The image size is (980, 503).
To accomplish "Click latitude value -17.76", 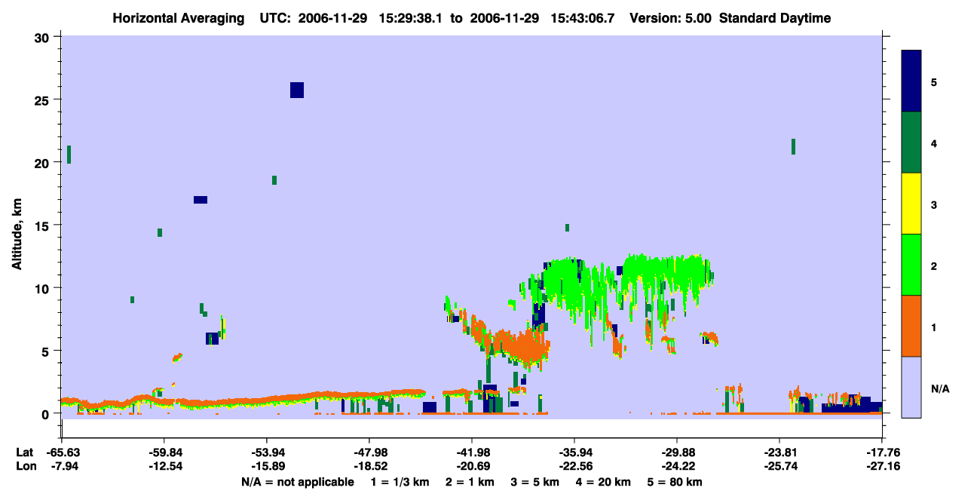I will click(881, 452).
